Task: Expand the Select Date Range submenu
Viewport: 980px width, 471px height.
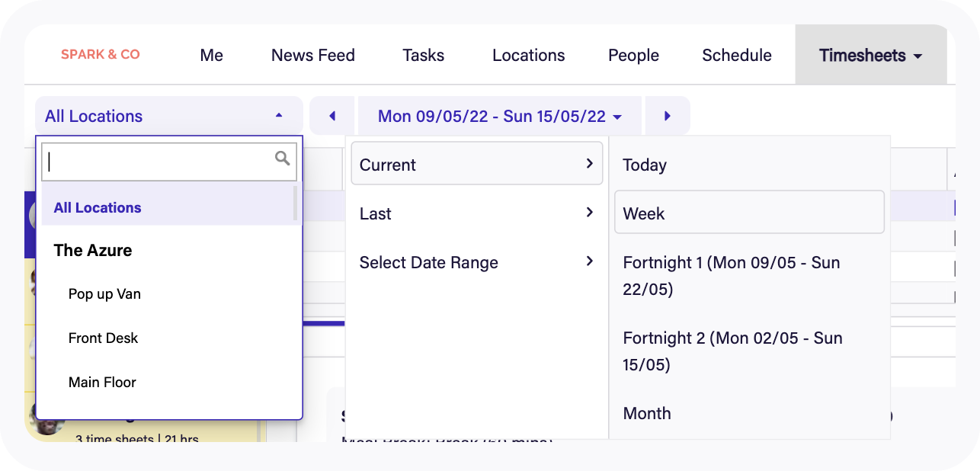Action: pyautogui.click(x=477, y=262)
